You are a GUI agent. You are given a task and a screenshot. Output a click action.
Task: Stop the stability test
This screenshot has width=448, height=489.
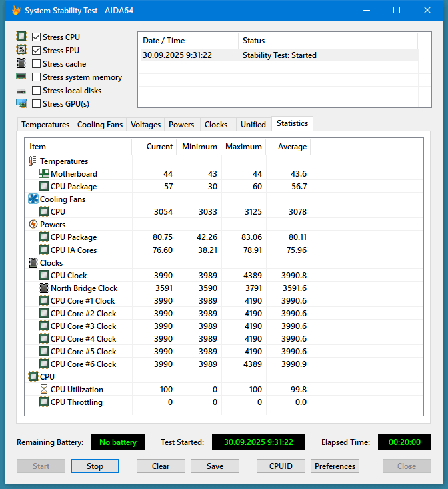point(95,466)
